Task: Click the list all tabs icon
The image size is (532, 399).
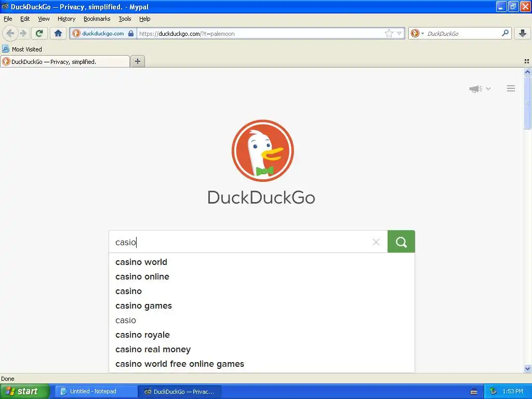Action: pos(527,61)
